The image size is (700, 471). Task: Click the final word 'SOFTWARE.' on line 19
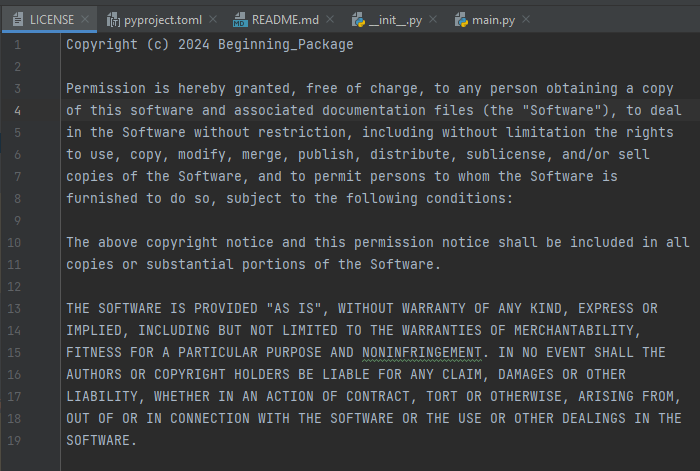(101, 440)
